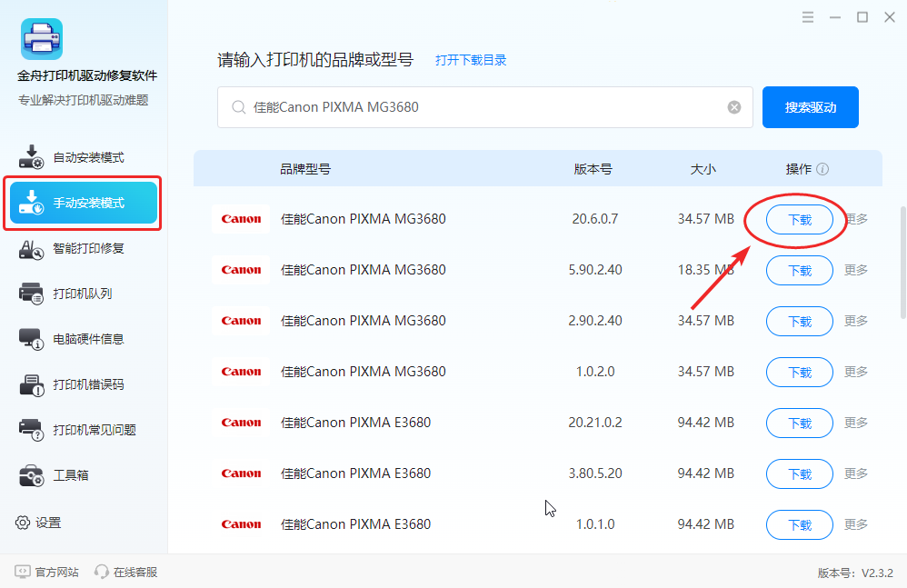Click 佳能Canon PIXMA MG3680 name in 1.0.2.0 row
Screen dimensions: 907x588
point(364,372)
